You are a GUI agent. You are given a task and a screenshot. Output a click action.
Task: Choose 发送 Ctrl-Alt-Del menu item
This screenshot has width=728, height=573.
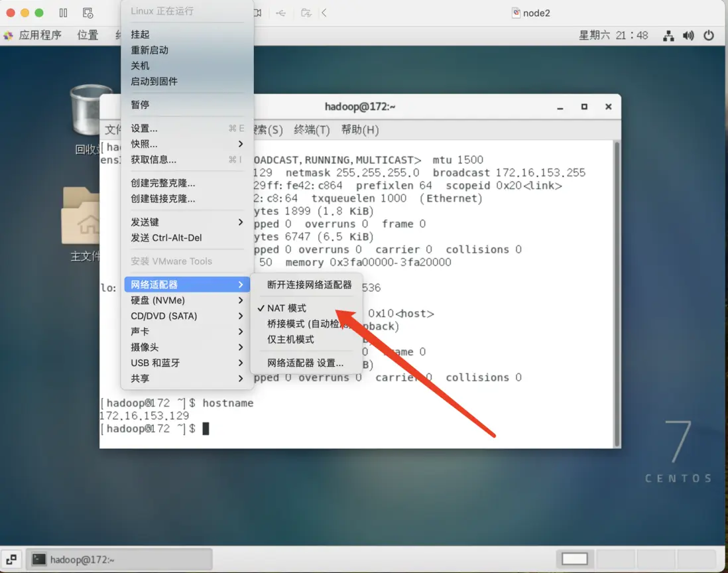tap(187, 237)
